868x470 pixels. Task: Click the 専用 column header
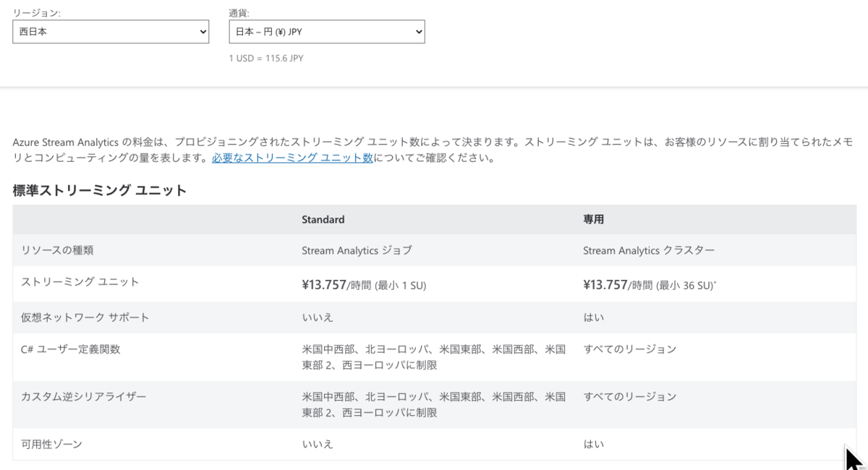(x=594, y=220)
